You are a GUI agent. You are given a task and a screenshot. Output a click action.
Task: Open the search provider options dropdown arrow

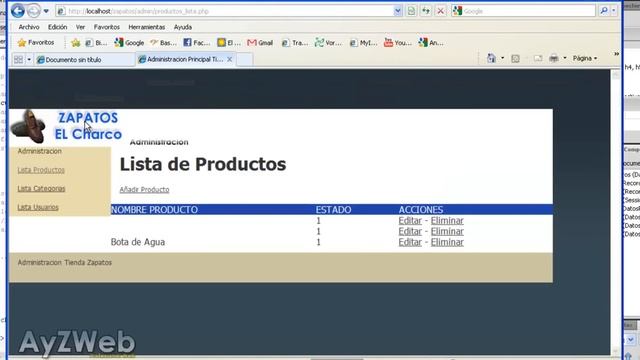click(613, 11)
